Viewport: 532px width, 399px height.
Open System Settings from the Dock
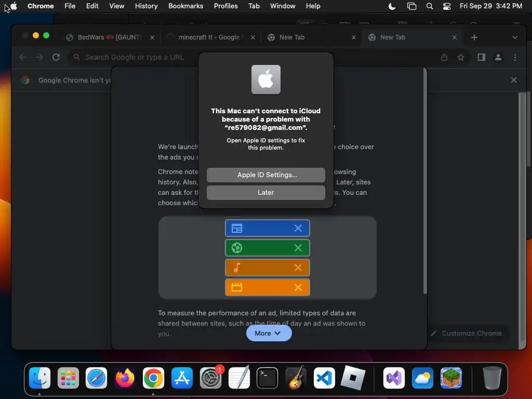click(x=210, y=377)
